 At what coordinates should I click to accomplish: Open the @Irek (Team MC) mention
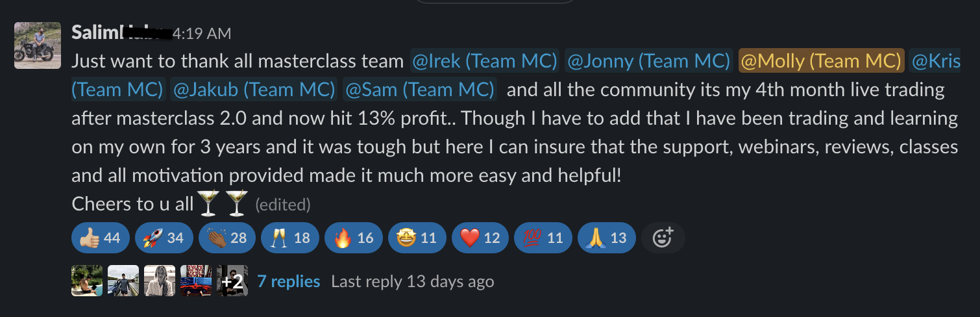click(485, 61)
